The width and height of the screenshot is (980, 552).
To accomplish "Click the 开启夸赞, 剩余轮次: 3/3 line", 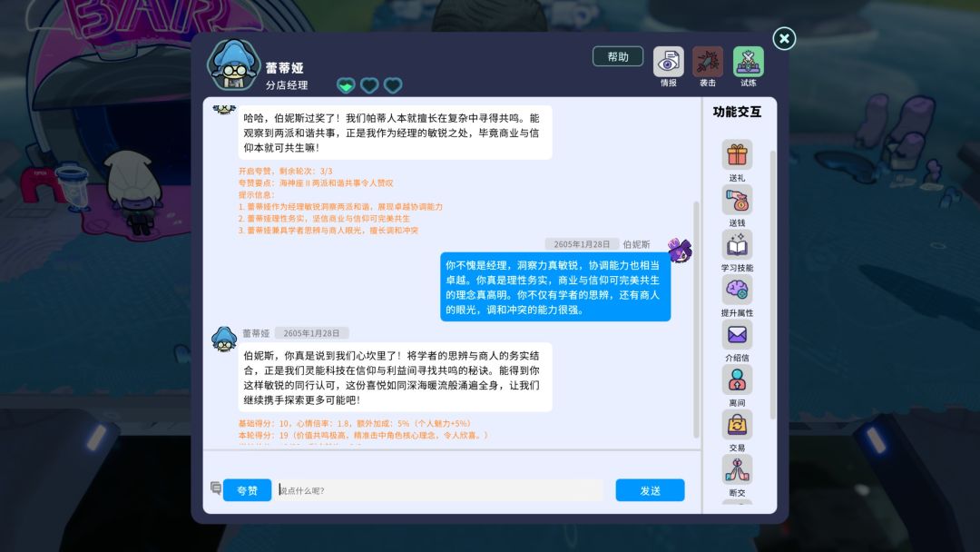I will [x=285, y=171].
